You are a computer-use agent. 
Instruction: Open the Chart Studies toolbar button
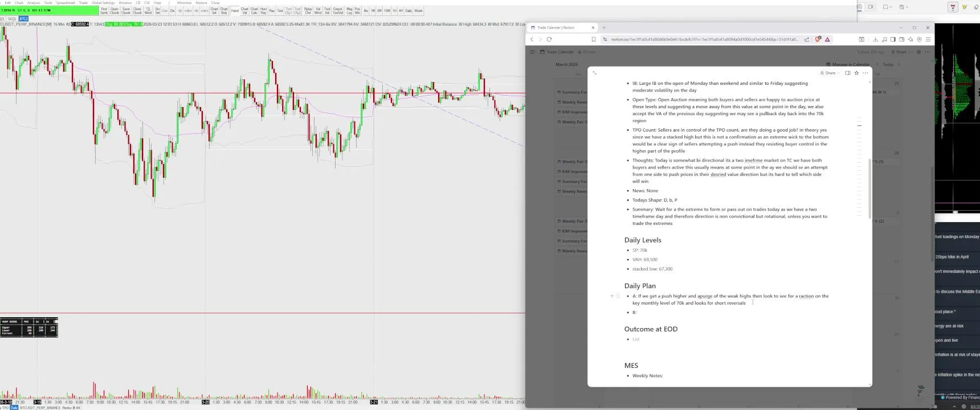pyautogui.click(x=224, y=11)
